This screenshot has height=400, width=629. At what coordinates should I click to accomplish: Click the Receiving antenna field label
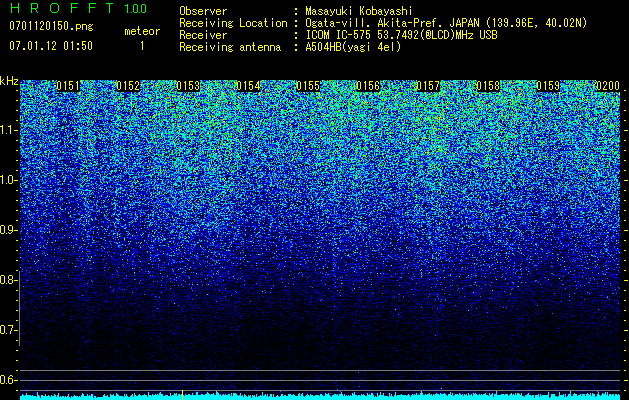[x=230, y=47]
